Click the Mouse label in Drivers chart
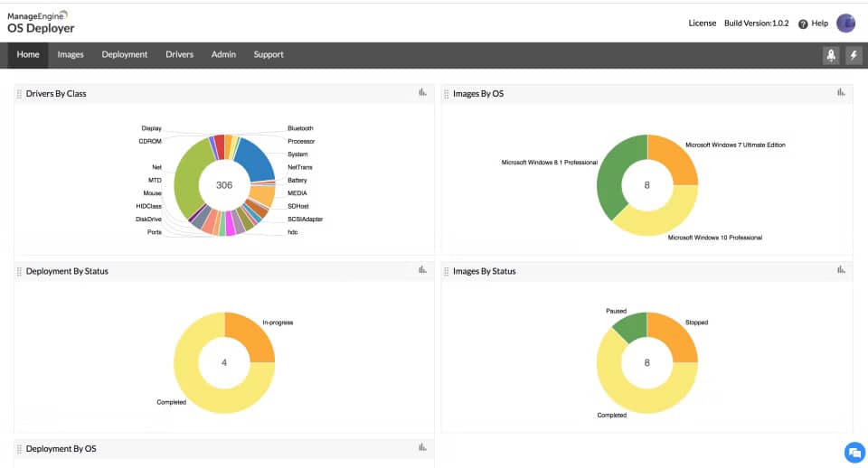 pos(152,193)
